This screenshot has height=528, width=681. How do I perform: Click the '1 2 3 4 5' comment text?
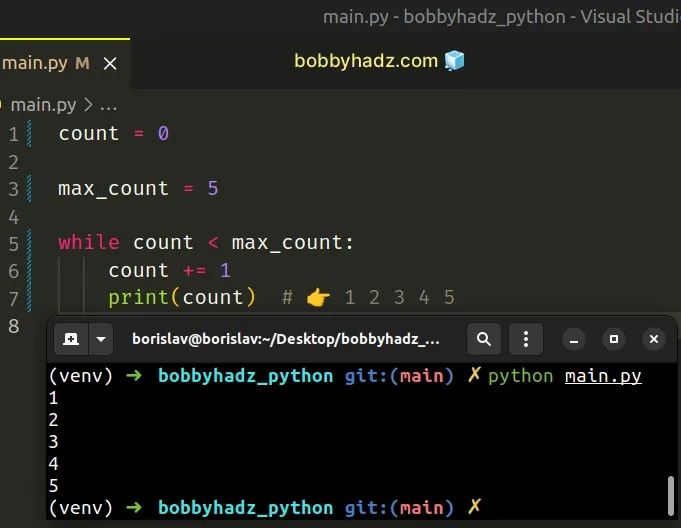400,298
